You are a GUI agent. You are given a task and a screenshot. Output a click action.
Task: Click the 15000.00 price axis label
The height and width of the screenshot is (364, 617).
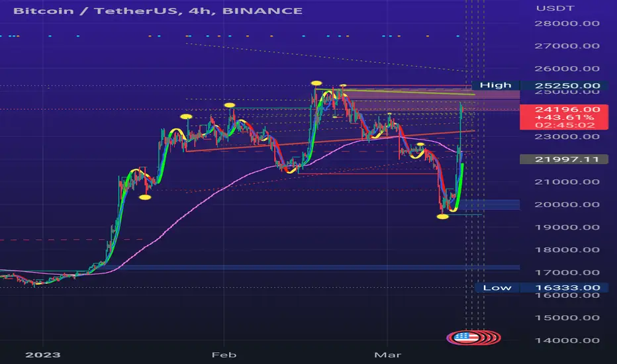pos(567,318)
